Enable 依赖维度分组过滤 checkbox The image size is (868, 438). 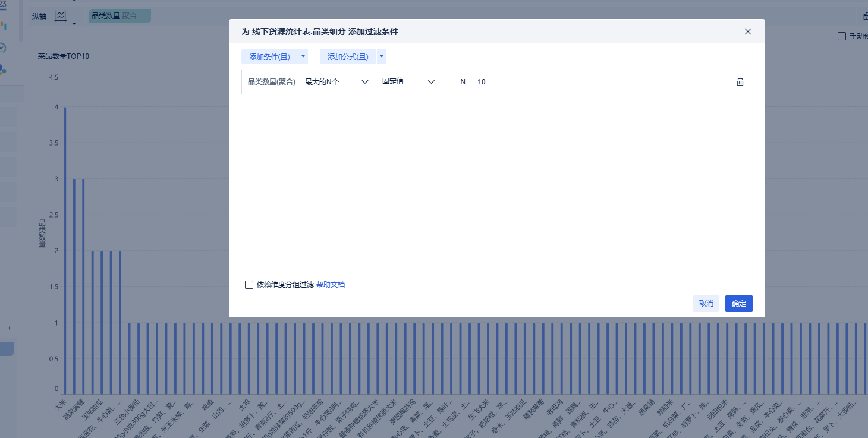[x=249, y=285]
